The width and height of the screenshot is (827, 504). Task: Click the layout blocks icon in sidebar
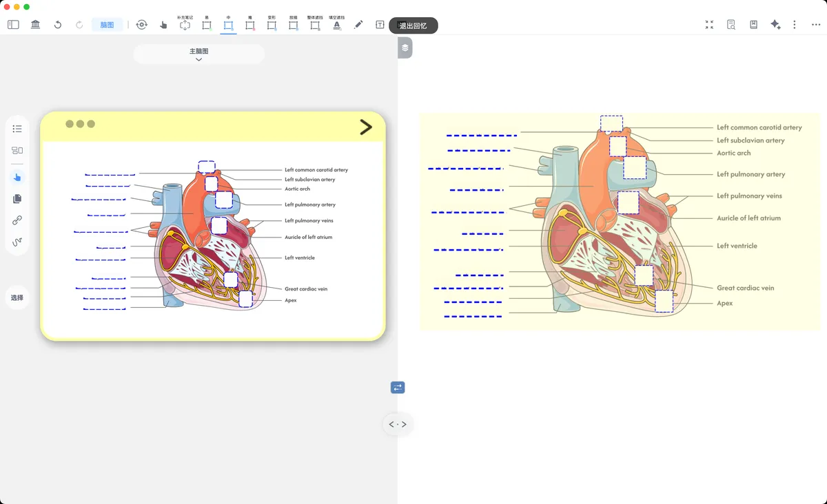click(17, 150)
